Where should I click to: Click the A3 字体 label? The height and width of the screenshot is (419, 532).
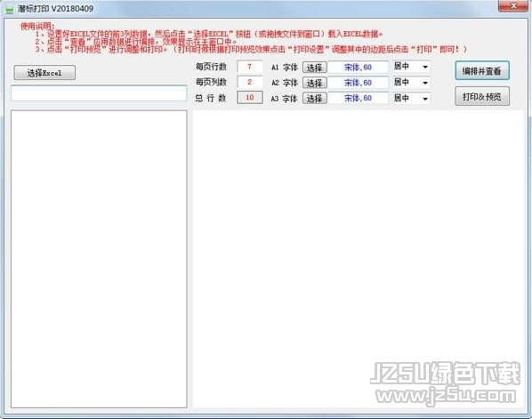click(285, 99)
